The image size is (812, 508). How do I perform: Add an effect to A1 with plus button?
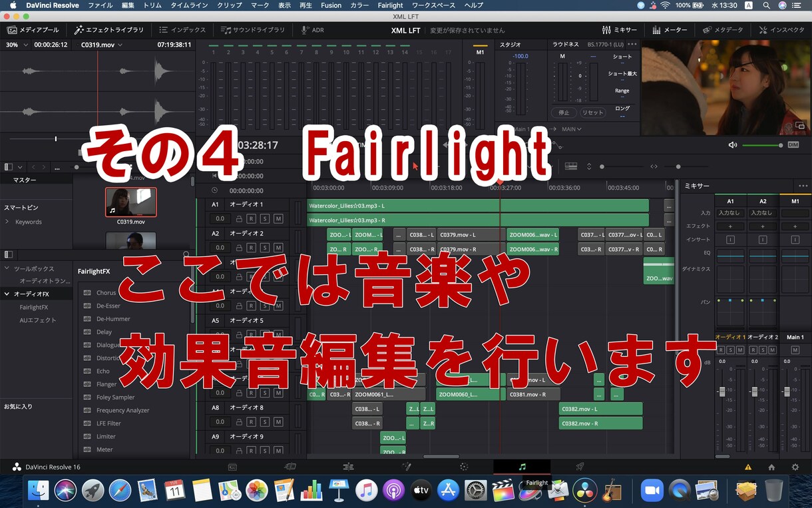(x=730, y=226)
